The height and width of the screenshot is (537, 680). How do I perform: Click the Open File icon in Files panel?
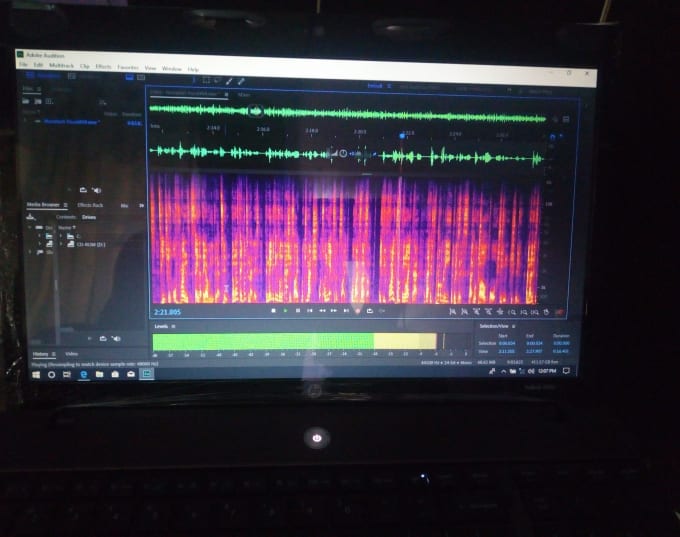tap(26, 101)
